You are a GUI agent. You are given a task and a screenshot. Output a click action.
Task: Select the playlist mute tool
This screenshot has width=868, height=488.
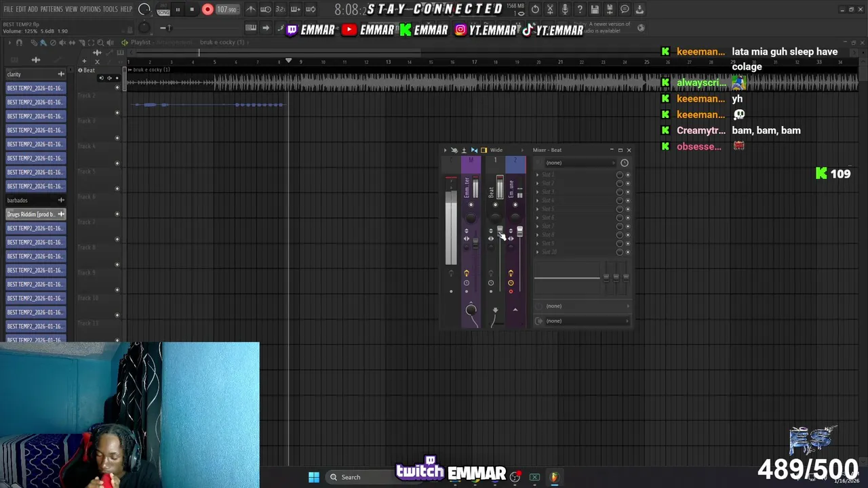coord(62,43)
